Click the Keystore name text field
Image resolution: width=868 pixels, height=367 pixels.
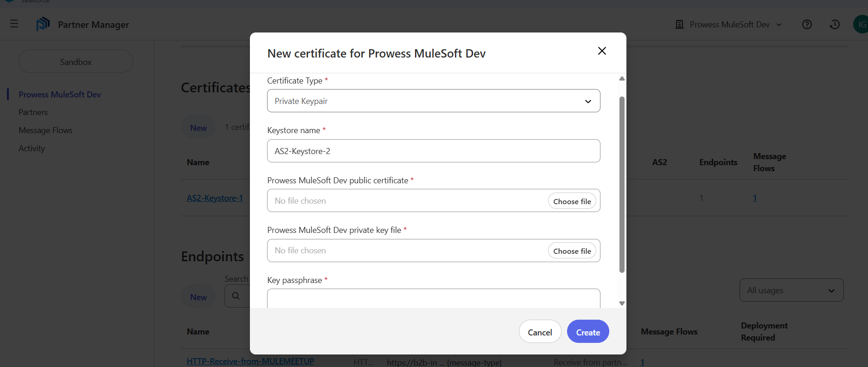pos(434,151)
